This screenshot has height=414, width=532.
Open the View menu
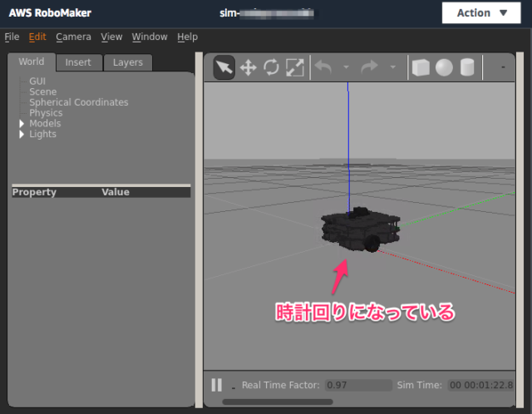click(x=111, y=37)
